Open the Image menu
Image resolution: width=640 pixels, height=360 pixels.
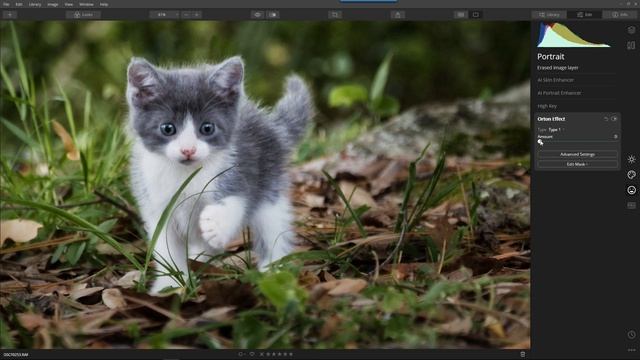coord(53,4)
